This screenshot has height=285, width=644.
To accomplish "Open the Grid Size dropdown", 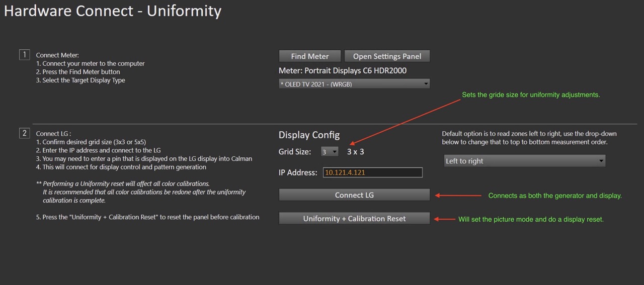I will point(330,151).
